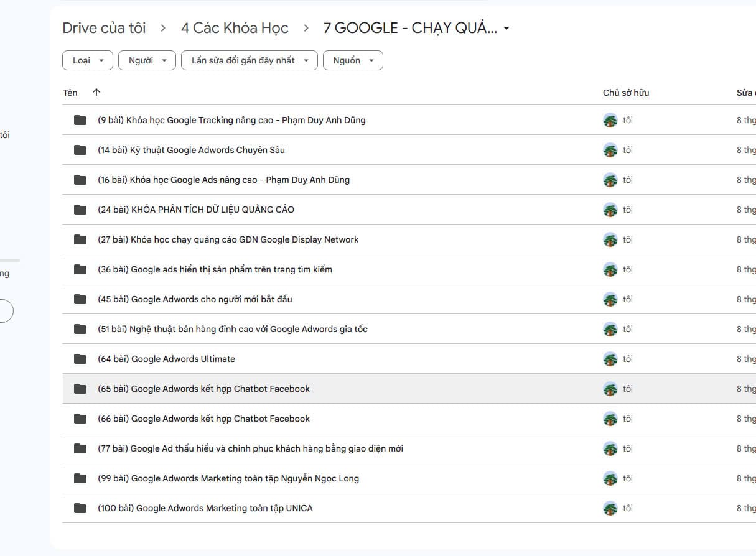
Task: Select '(14 bài) Kỹ thuật Google Adwords Chuyên Sâu'
Action: click(x=191, y=150)
